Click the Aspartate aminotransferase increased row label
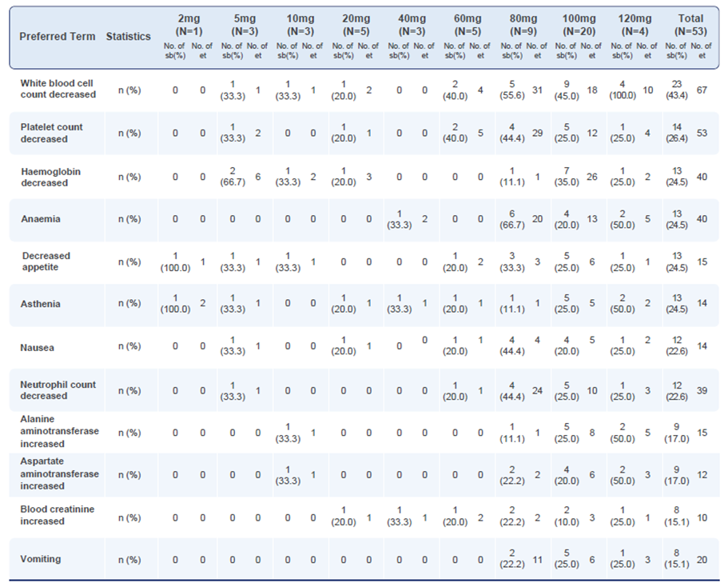 click(x=60, y=474)
